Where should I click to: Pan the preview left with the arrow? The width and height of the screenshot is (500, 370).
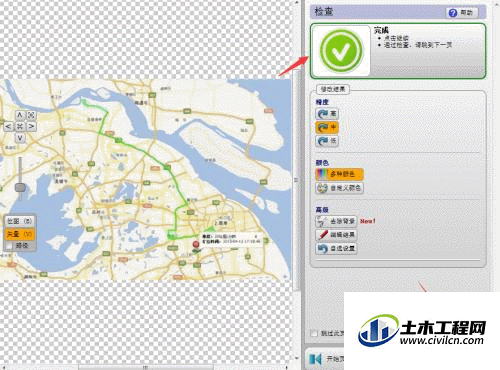(x=9, y=126)
